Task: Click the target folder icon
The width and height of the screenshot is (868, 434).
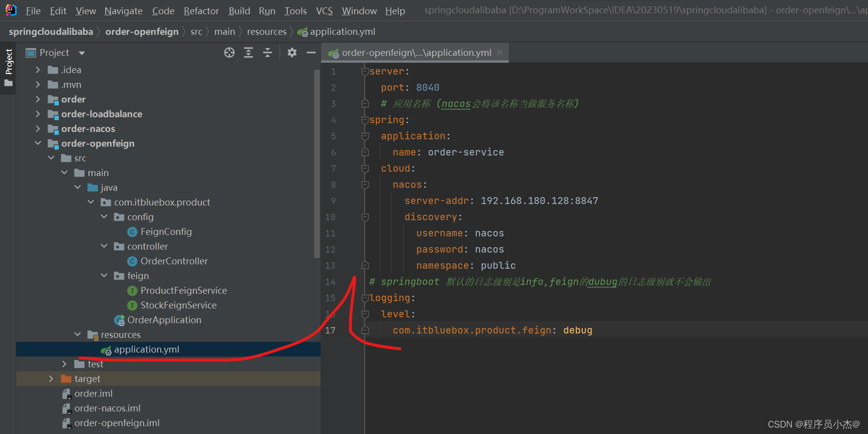Action: (66, 379)
